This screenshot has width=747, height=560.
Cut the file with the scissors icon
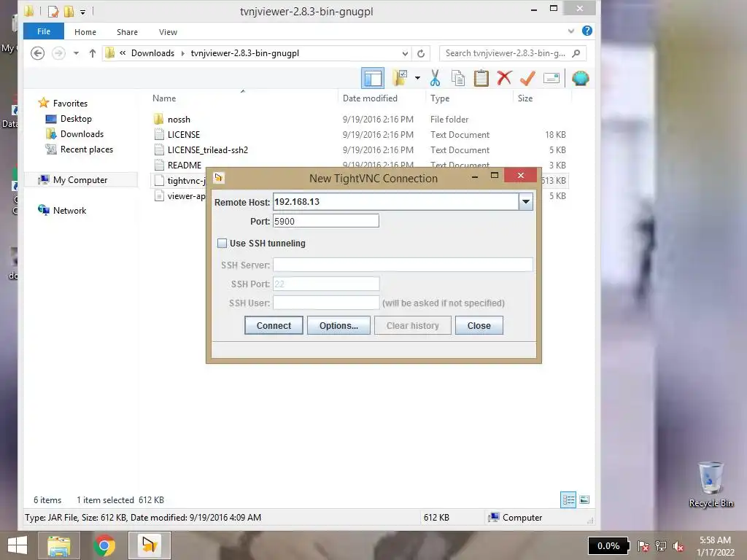[435, 77]
